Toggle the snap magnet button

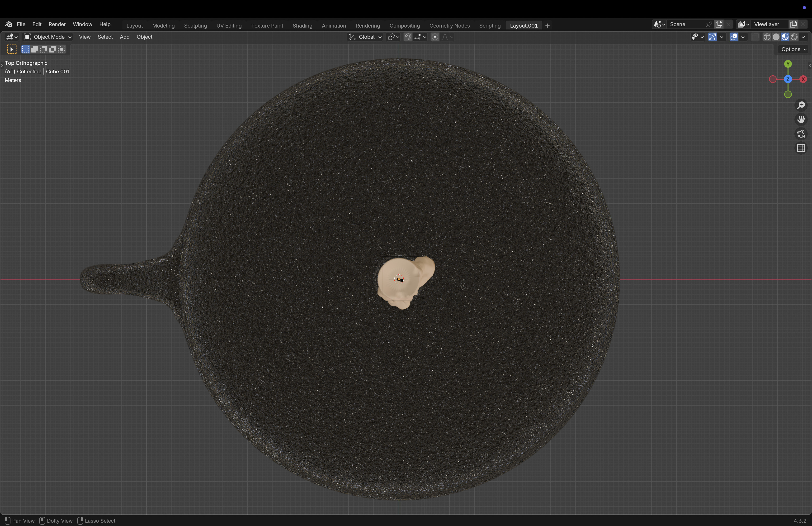(x=408, y=37)
